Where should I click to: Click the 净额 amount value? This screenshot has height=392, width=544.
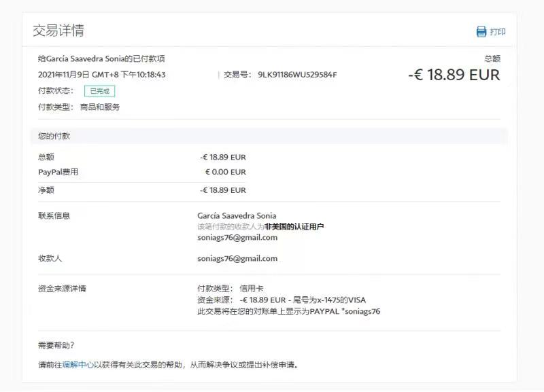click(223, 190)
